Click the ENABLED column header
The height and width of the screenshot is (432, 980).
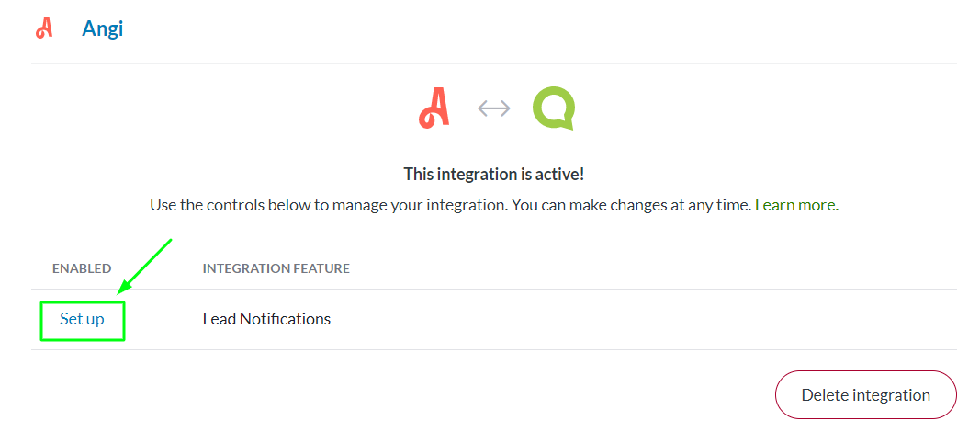[x=82, y=268]
